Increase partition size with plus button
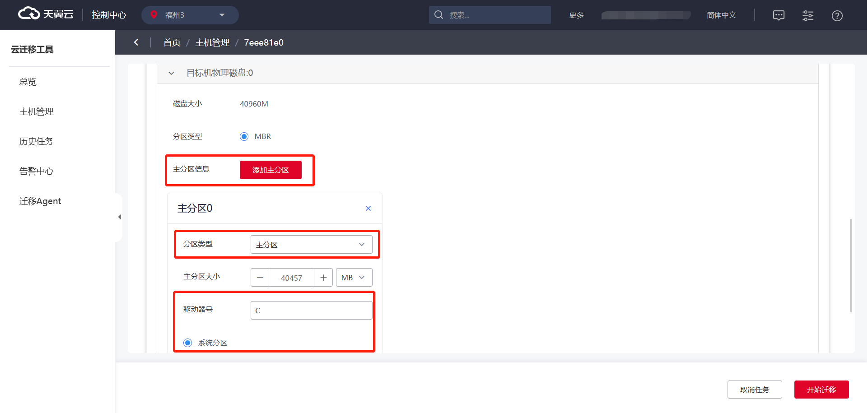Viewport: 868px width, 413px height. 323,278
